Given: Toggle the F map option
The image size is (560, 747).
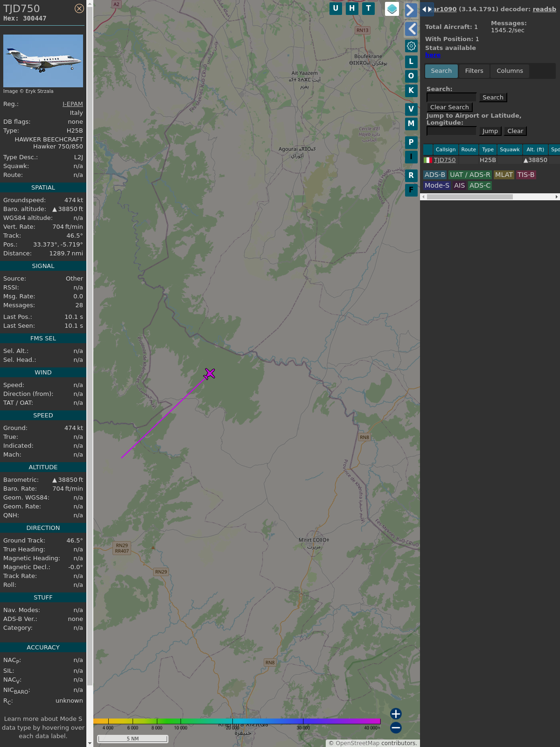Looking at the screenshot, I should (x=411, y=190).
